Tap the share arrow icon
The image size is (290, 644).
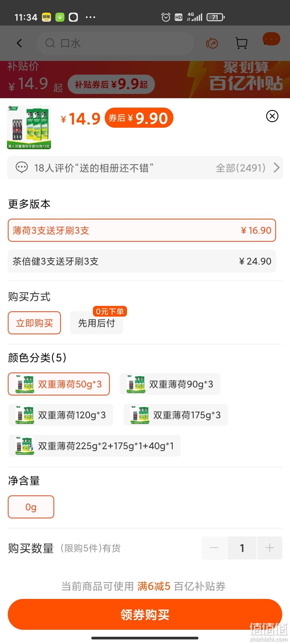pyautogui.click(x=212, y=43)
